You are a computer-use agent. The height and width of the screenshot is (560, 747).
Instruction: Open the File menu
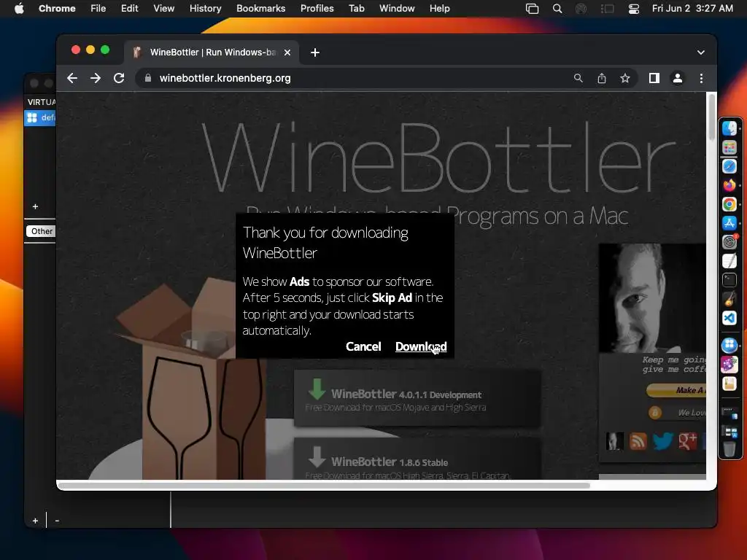[x=98, y=9]
